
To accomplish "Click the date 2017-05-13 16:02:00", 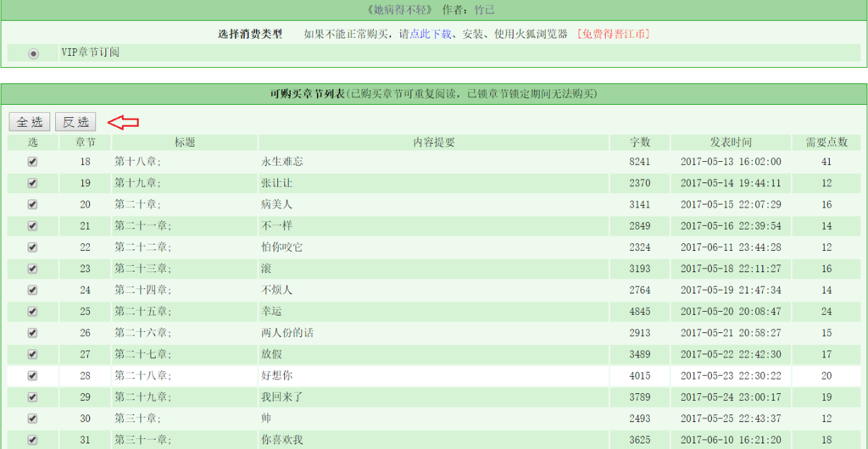I will click(x=731, y=162).
